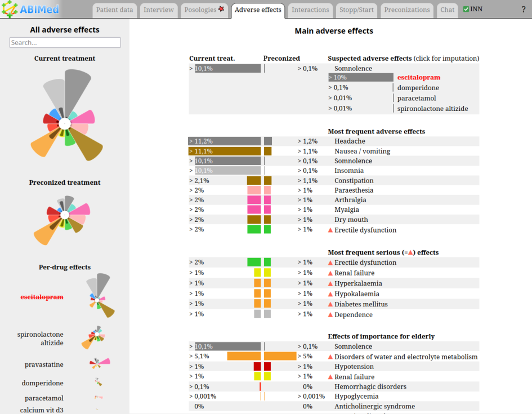Viewport: 532px width, 414px height.
Task: Click the Constipation effect label
Action: pos(354,181)
